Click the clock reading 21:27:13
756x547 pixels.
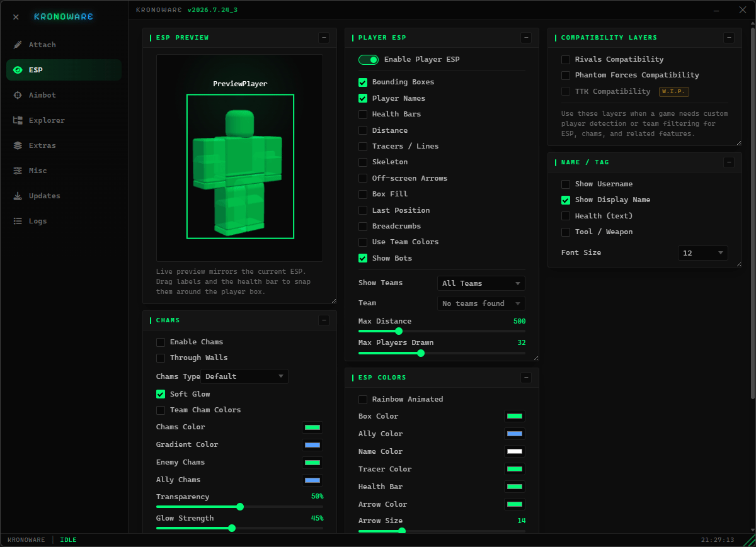coord(718,540)
